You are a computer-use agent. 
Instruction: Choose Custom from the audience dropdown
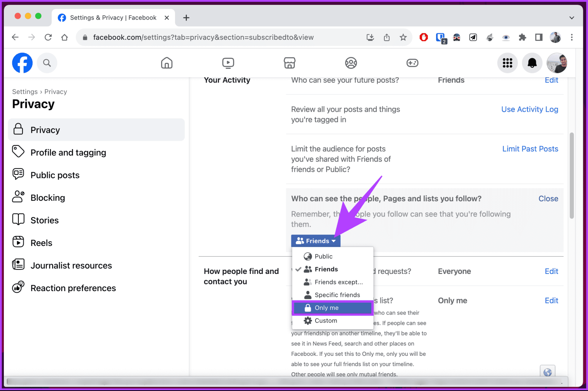click(326, 321)
